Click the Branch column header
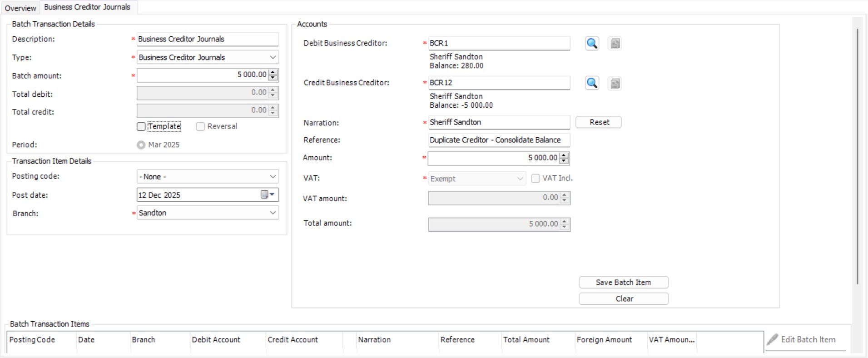The height and width of the screenshot is (358, 868). point(160,340)
